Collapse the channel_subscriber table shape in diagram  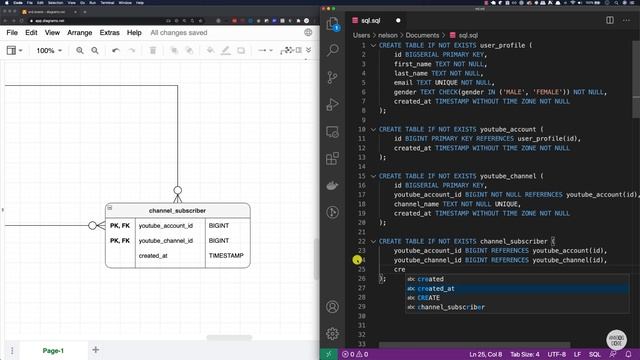point(109,208)
